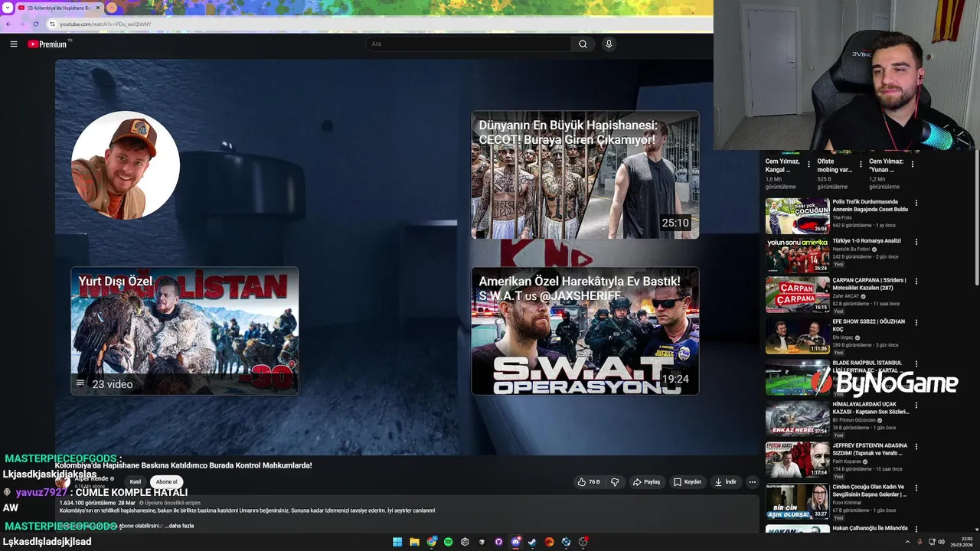Open File Explorer from the taskbar
The height and width of the screenshot is (551, 980).
tap(414, 542)
